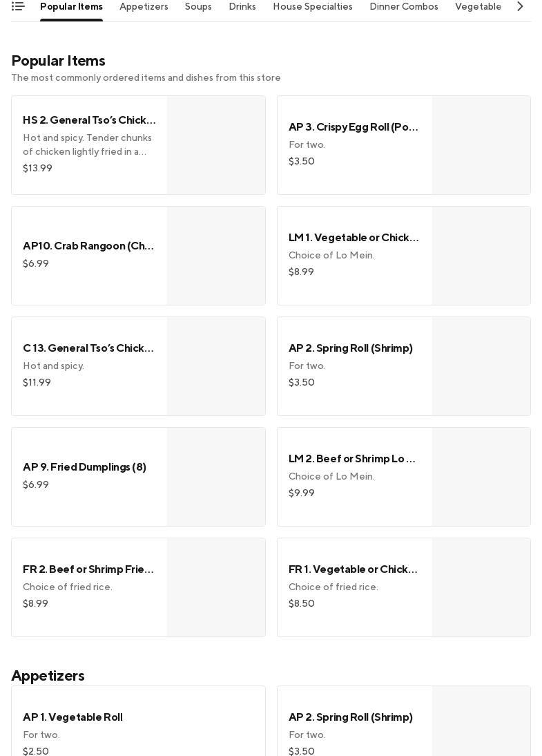
Task: Select the Popular Items tab
Action: click(71, 7)
